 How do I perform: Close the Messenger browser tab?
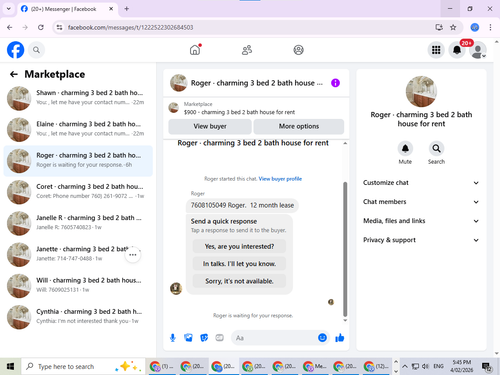pyautogui.click(x=111, y=9)
